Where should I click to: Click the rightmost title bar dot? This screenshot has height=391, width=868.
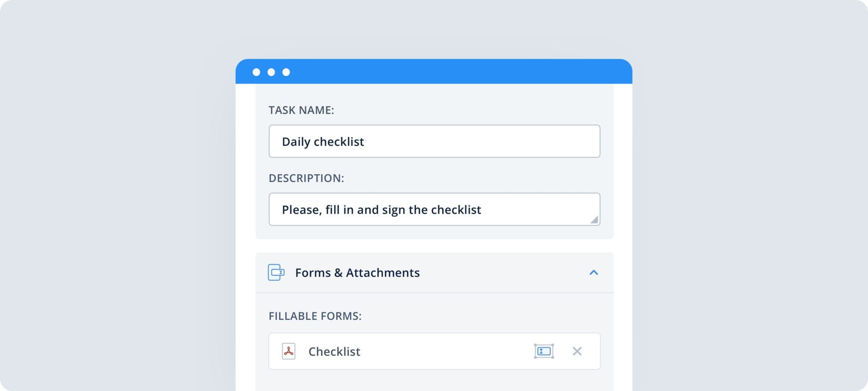[x=286, y=72]
